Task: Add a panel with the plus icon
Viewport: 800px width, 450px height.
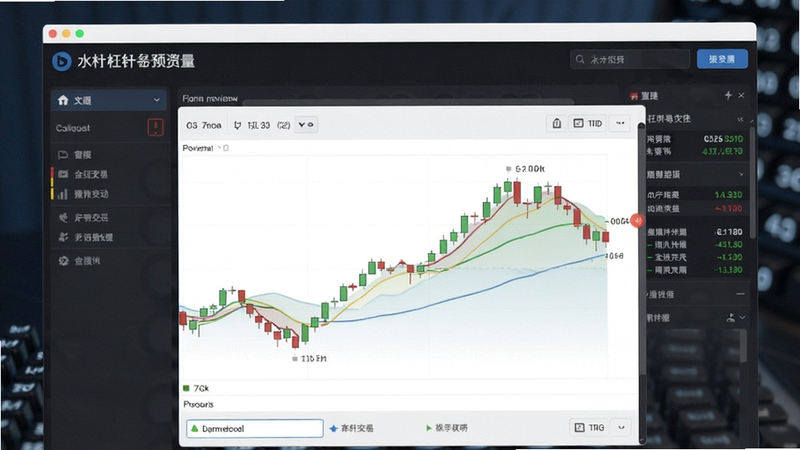Action: (x=728, y=95)
